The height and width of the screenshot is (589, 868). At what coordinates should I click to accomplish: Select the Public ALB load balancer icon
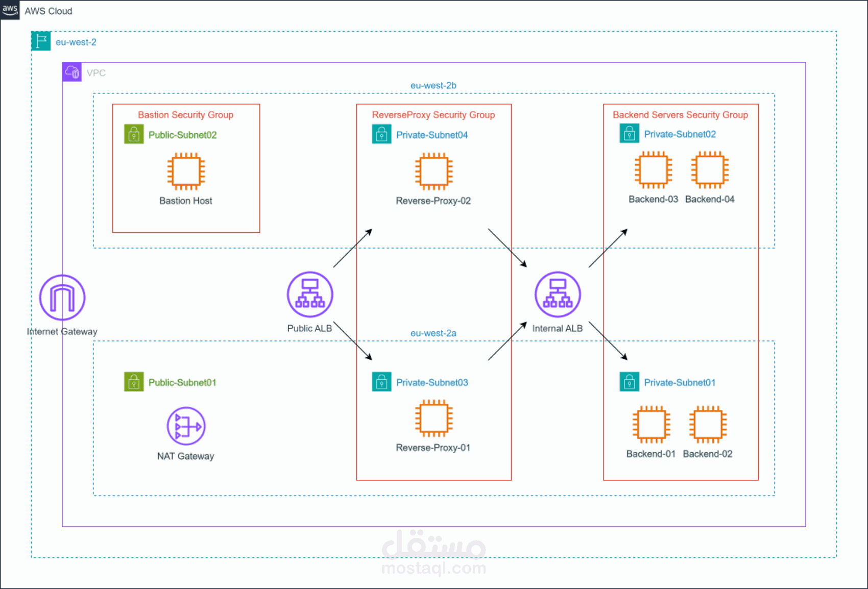[x=310, y=294]
